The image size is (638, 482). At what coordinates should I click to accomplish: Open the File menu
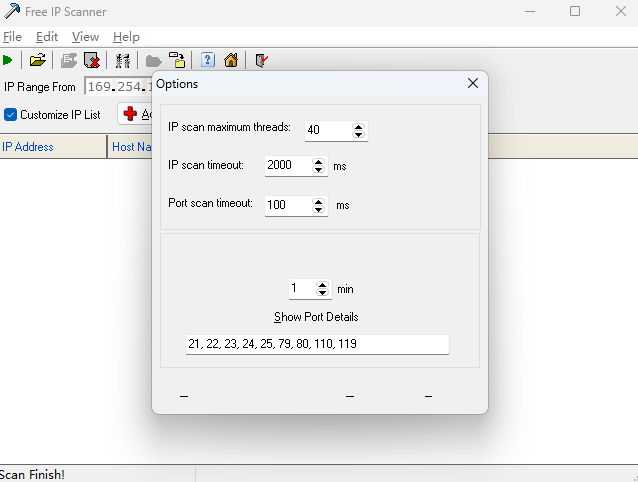12,37
